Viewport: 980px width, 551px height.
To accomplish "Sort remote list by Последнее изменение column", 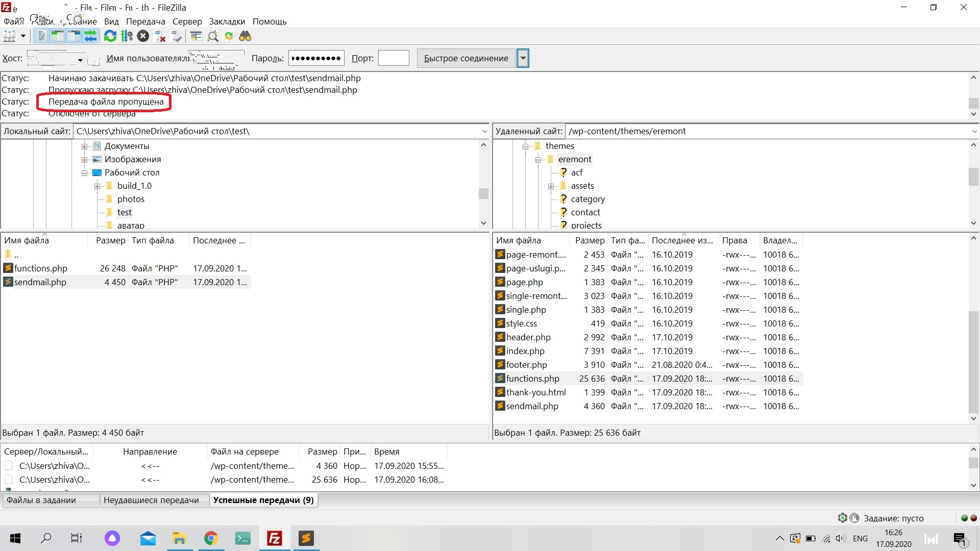I will [x=683, y=240].
